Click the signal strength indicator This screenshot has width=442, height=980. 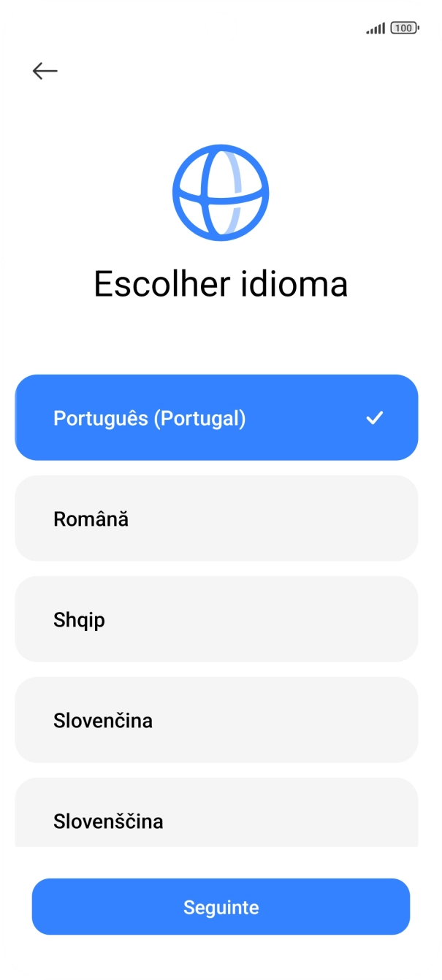pos(375,28)
